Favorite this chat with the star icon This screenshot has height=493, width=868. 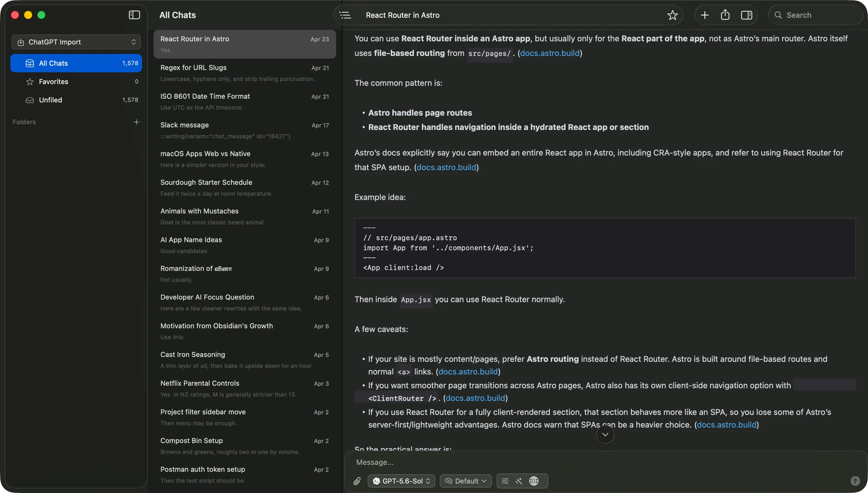(x=672, y=15)
